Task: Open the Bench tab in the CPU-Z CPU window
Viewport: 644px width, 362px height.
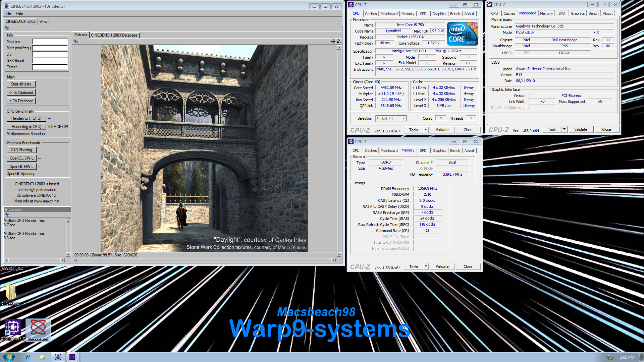Action: pyautogui.click(x=455, y=14)
